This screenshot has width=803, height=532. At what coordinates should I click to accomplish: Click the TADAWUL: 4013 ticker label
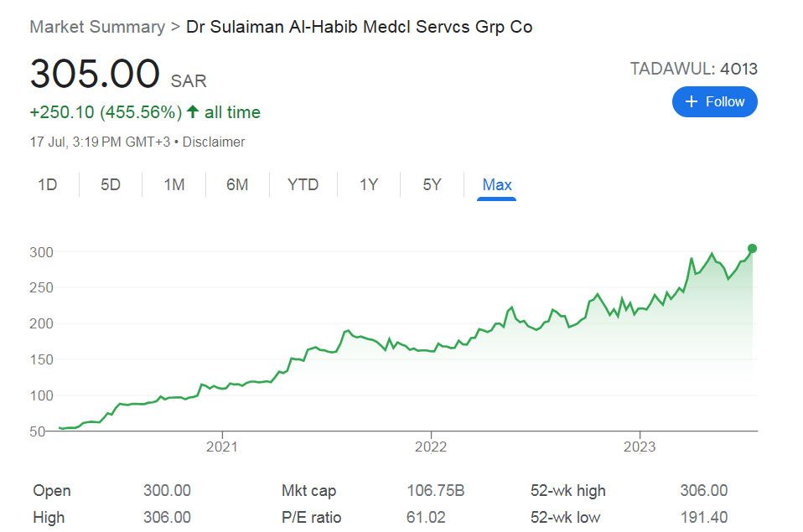click(693, 69)
